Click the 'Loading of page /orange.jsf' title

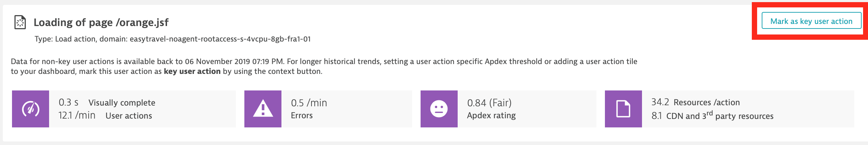click(101, 23)
